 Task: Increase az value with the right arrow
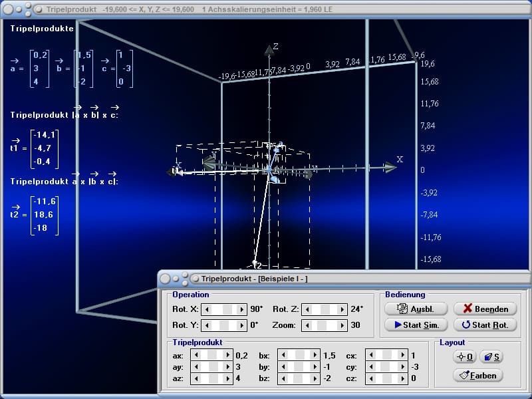(227, 378)
